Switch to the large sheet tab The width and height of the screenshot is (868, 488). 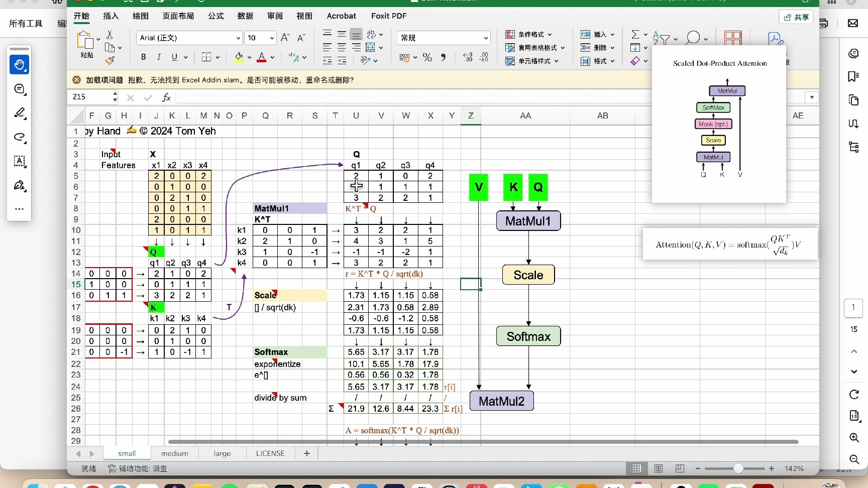coord(222,453)
